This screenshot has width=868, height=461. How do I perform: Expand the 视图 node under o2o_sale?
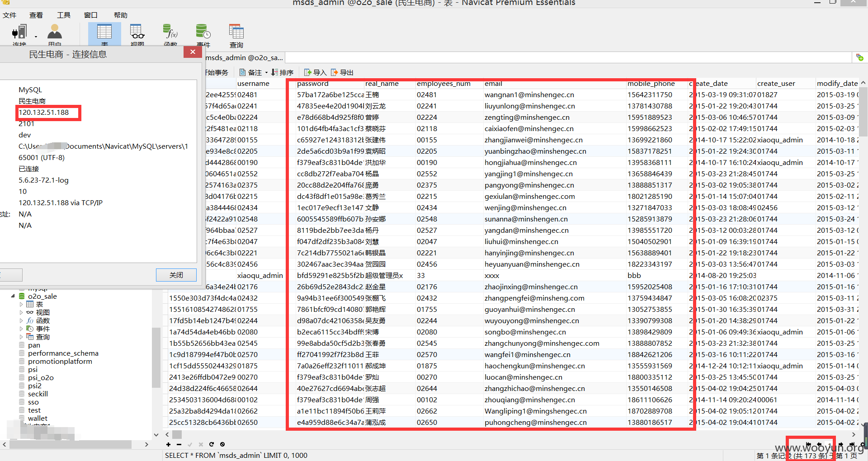pos(21,312)
